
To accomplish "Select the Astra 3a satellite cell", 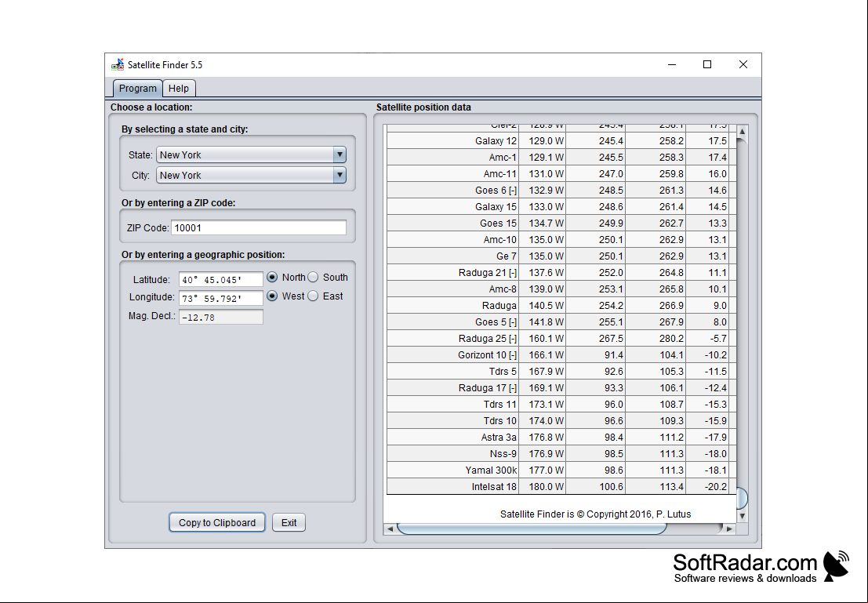I will pos(453,438).
